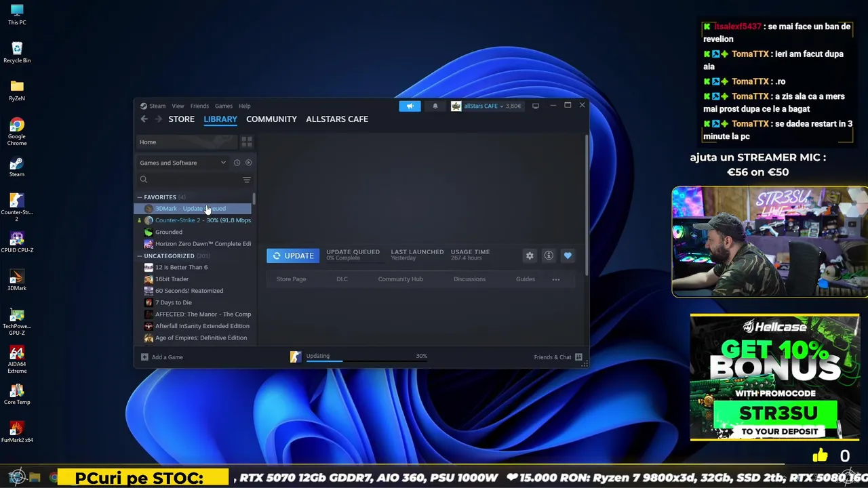Select AIDA64 Extreme desktop icon

[17, 360]
